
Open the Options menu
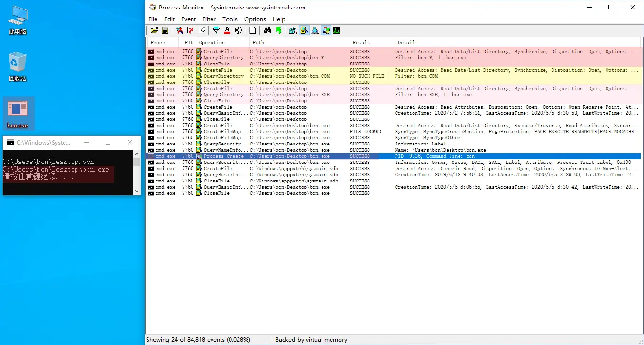[x=255, y=19]
